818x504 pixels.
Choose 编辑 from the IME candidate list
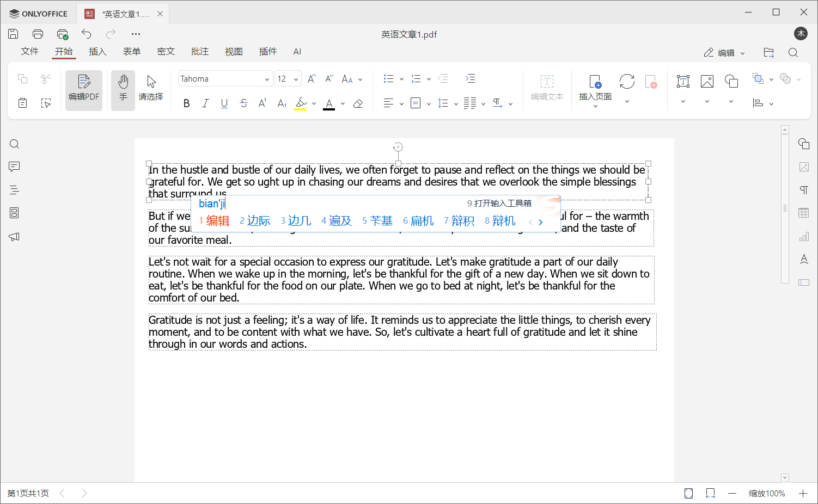[x=217, y=221]
